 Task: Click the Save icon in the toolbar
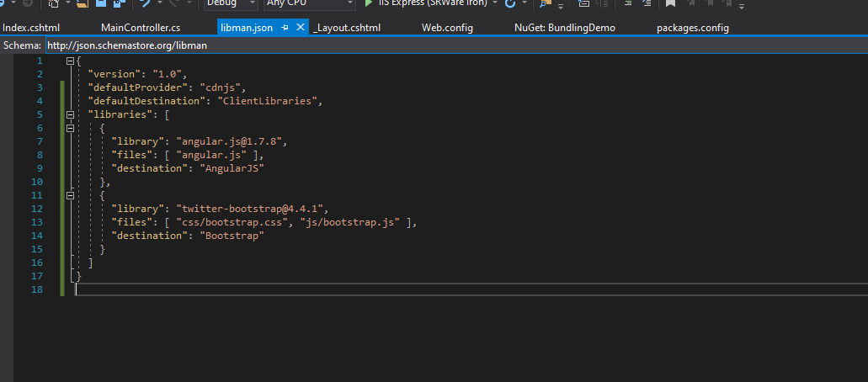pos(101,3)
